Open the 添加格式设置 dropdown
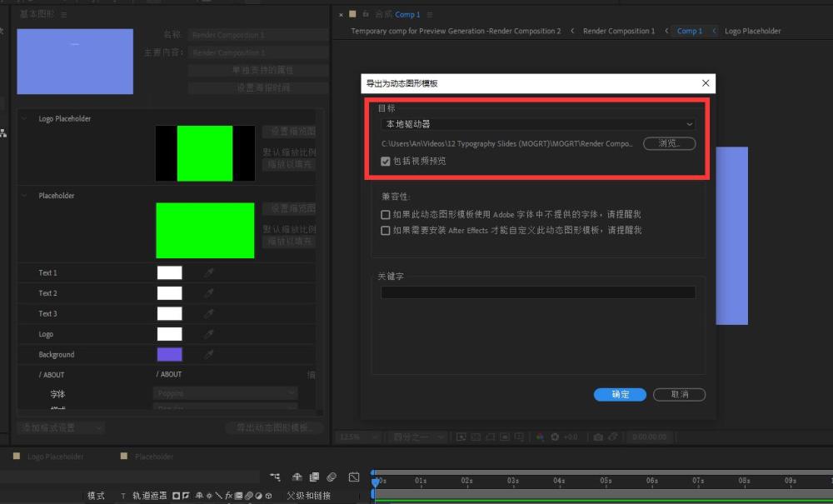The height and width of the screenshot is (504, 833). 61,427
